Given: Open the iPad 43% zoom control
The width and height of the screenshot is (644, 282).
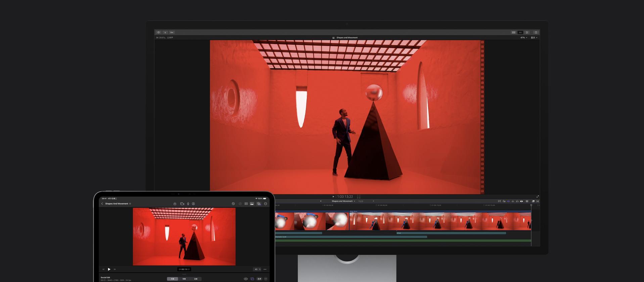Looking at the screenshot, I should [257, 269].
